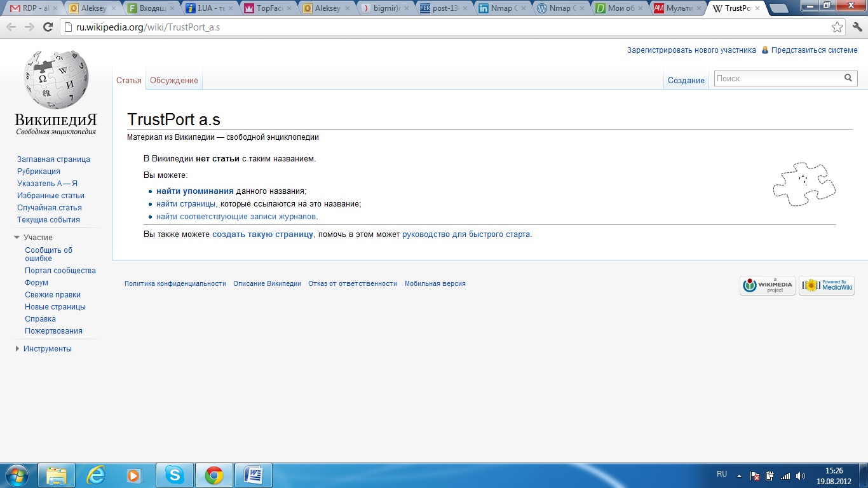Switch to the bigmir tab

(x=386, y=9)
